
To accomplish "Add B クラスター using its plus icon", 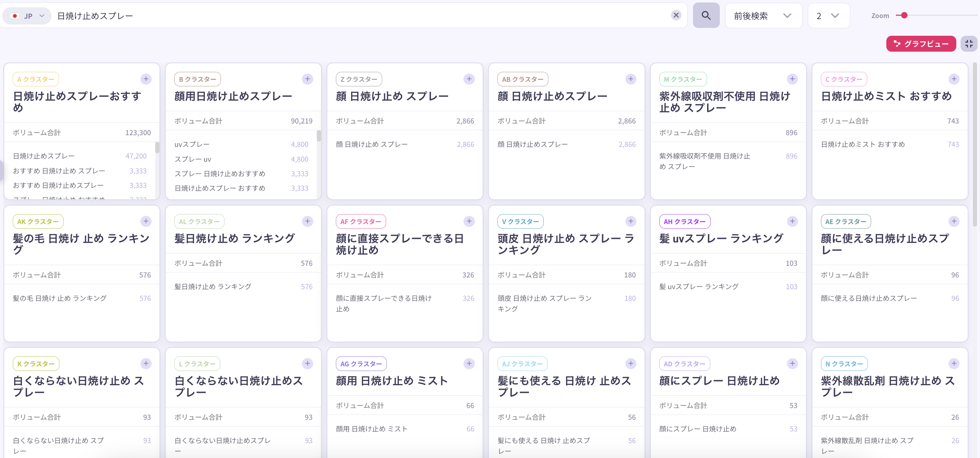I will [x=307, y=79].
